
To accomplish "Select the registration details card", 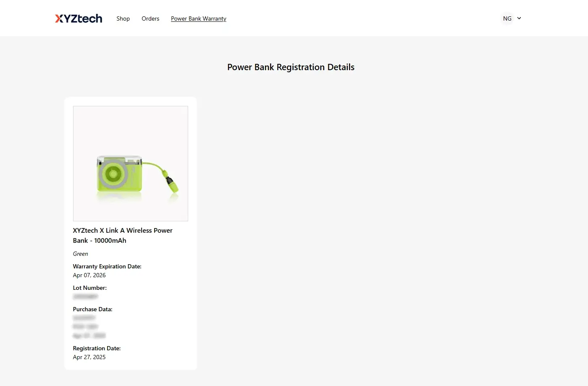I will (x=130, y=233).
